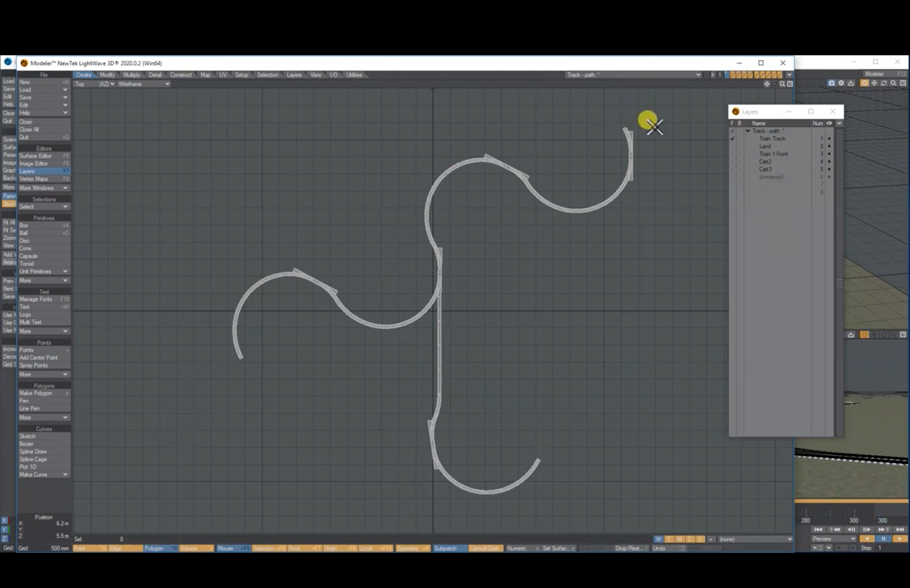This screenshot has height=588, width=910.
Task: Jump to first frame in Layout
Action: point(818,530)
